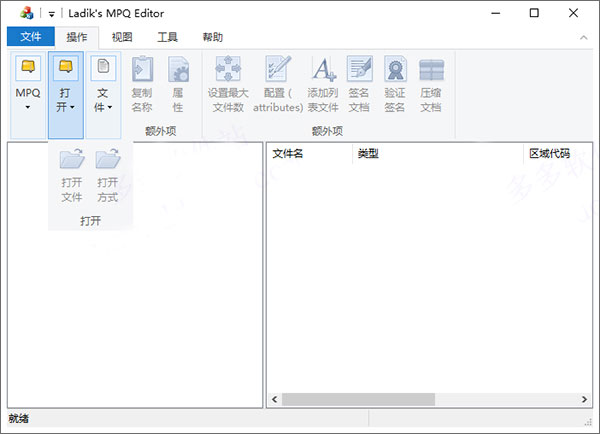Sort by the 类型 column header

tap(437, 154)
